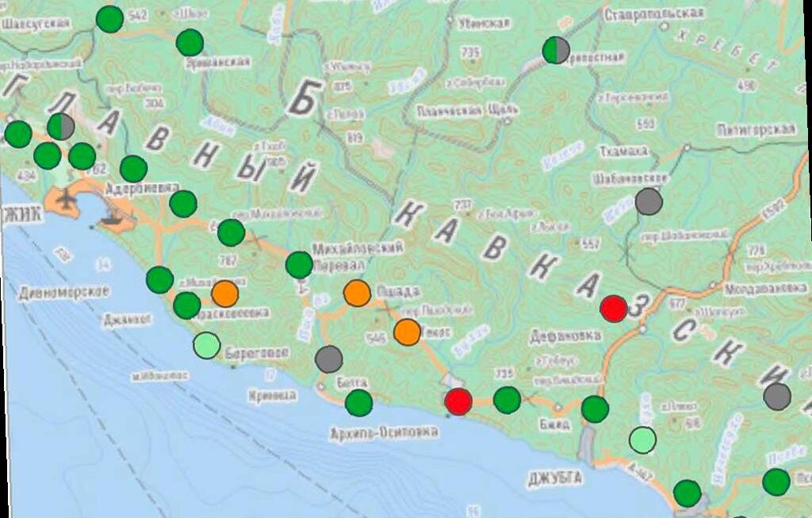Click the ДЖУБГА town label
This screenshot has height=518, width=812.
554,478
